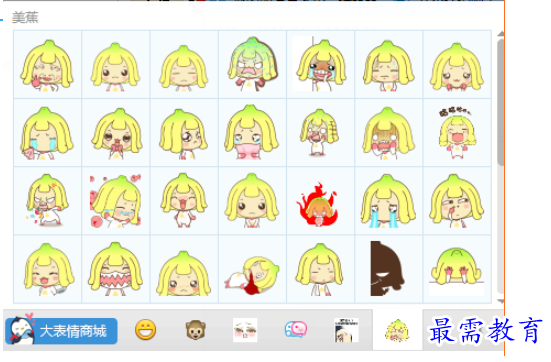The image size is (551, 362).
Task: Switch to the yellow smiley emoji tab
Action: coord(145,330)
